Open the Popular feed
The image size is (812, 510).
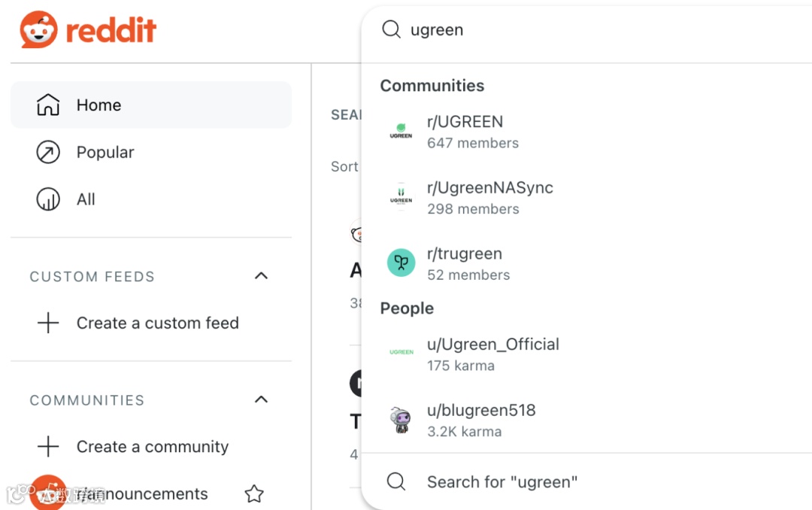(105, 153)
